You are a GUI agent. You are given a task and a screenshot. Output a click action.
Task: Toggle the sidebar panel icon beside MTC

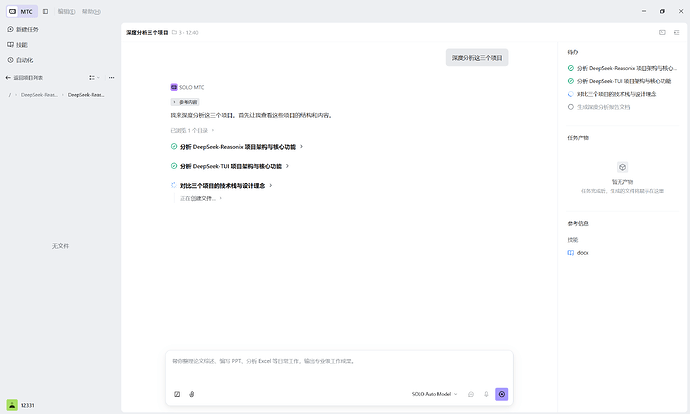click(x=45, y=11)
